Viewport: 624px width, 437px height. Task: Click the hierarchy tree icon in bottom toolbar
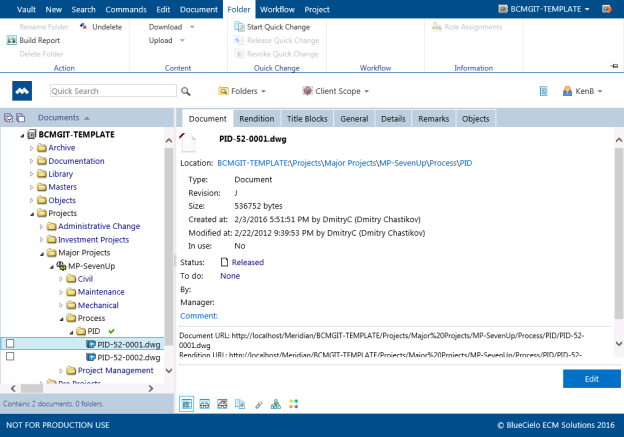[275, 403]
